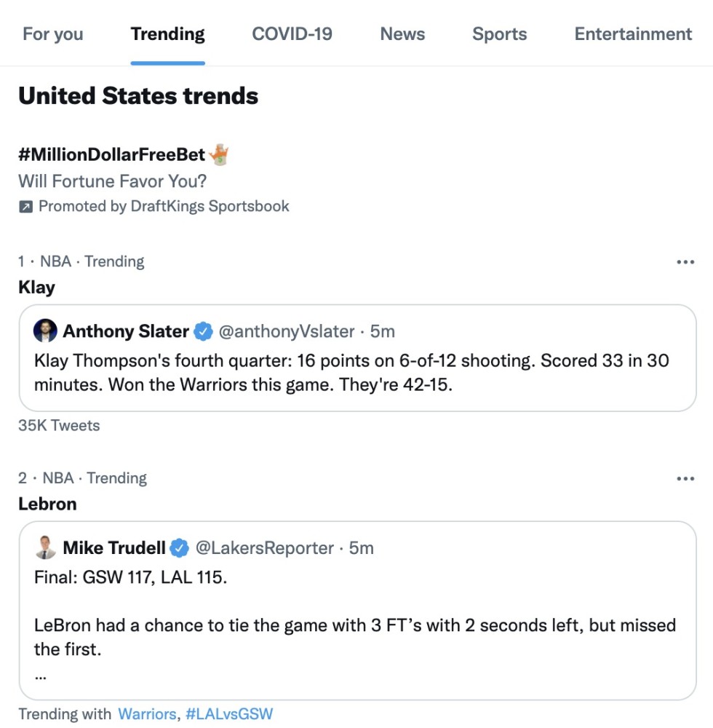Open the #LALvsGSW hashtag link
713x728 pixels.
click(x=229, y=713)
